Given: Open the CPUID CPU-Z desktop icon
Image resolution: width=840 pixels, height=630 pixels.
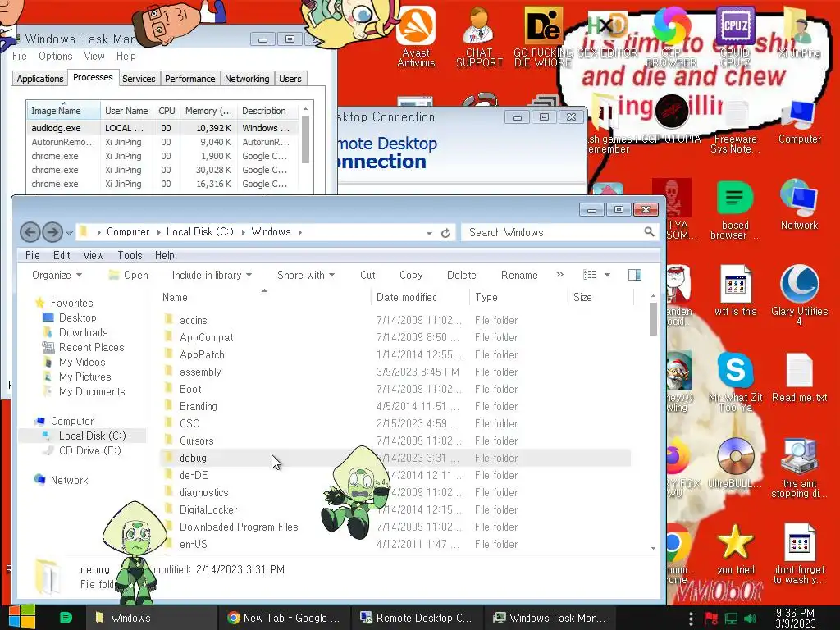Looking at the screenshot, I should (735, 36).
